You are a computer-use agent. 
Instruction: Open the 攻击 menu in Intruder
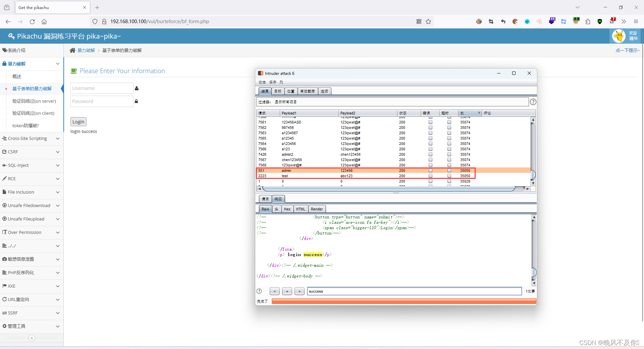[x=262, y=82]
